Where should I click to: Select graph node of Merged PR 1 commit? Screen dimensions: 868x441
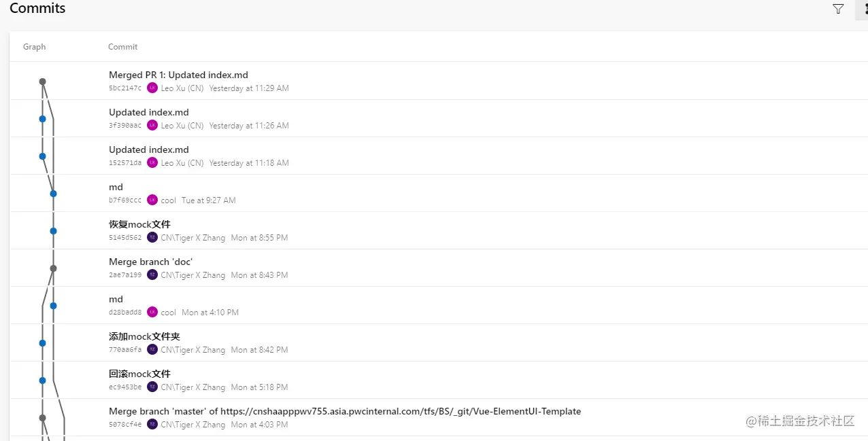42,82
